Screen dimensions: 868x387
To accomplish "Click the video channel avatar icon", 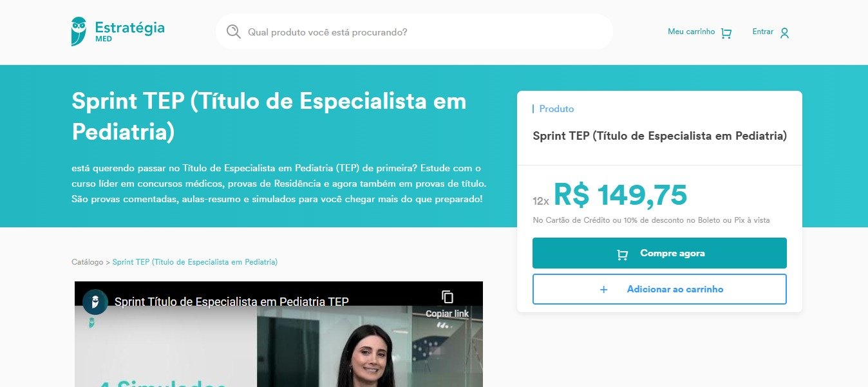I will coord(95,301).
